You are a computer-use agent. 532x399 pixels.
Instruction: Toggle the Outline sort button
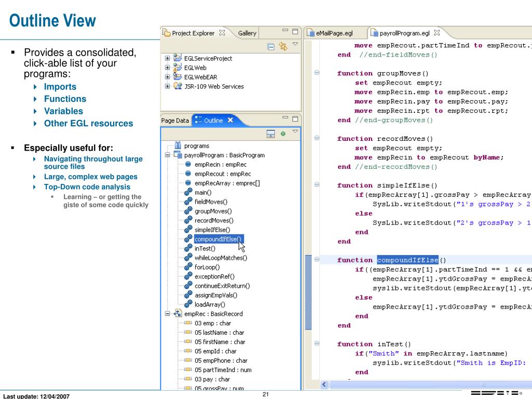point(271,134)
